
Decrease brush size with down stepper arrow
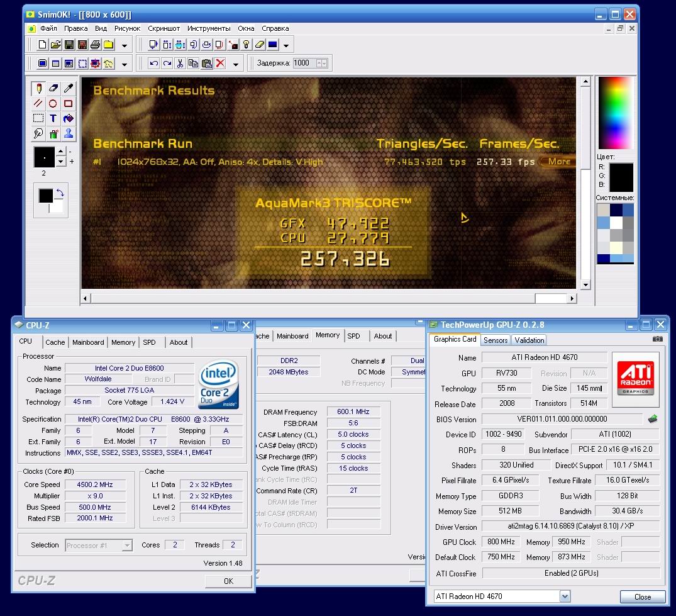point(61,162)
